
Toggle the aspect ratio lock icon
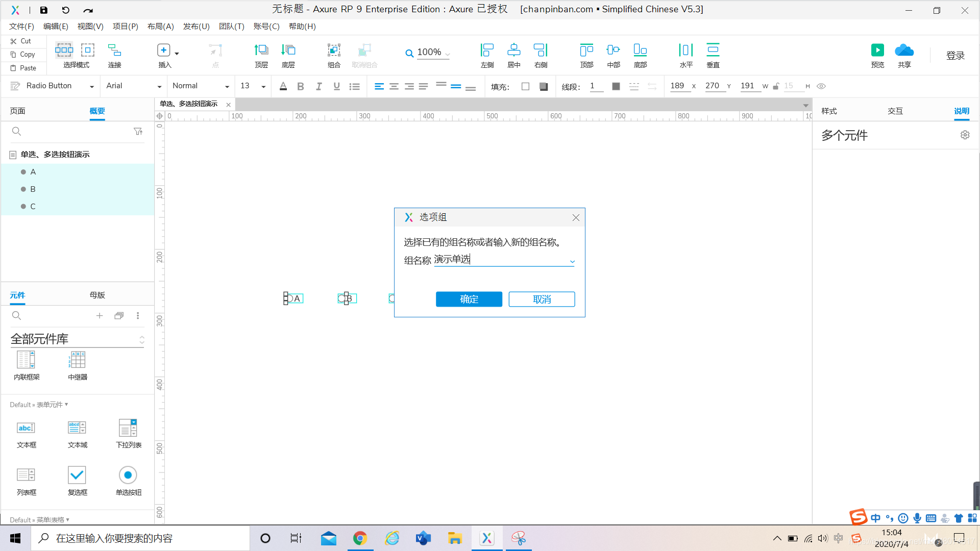coord(776,86)
